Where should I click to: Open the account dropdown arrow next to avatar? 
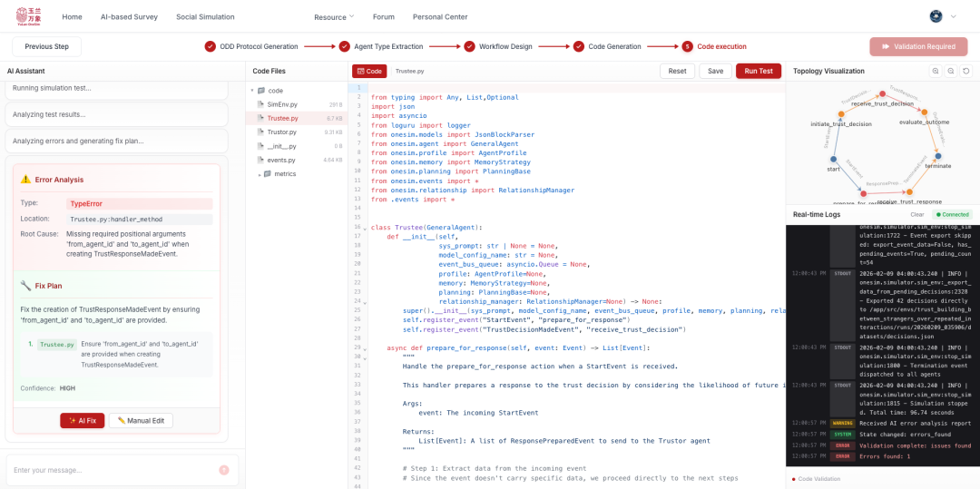coord(954,16)
